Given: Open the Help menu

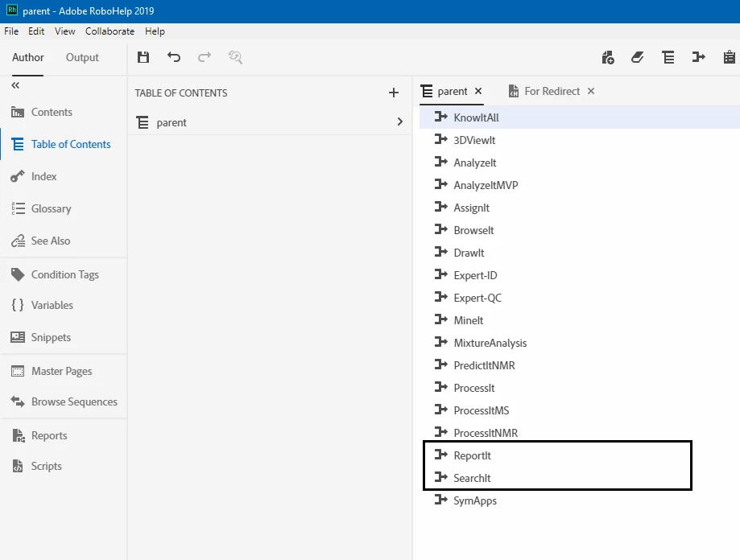Looking at the screenshot, I should (x=155, y=31).
